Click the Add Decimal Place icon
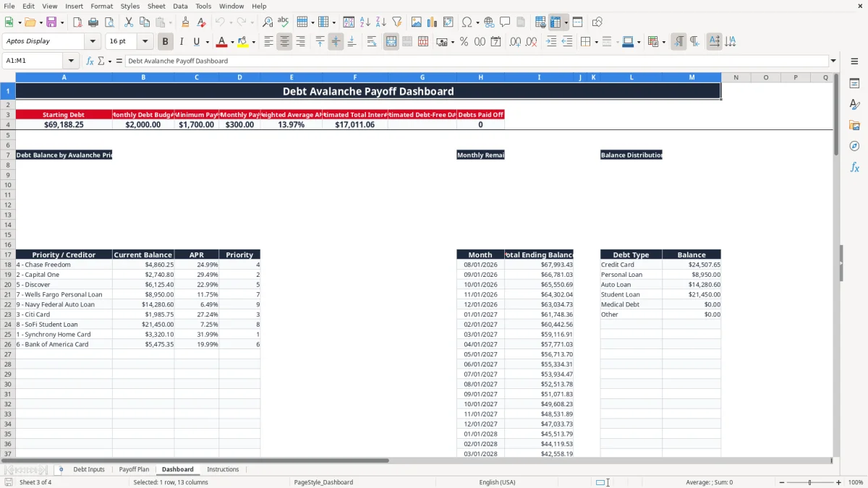Viewport: 868px width, 488px height. tap(515, 42)
